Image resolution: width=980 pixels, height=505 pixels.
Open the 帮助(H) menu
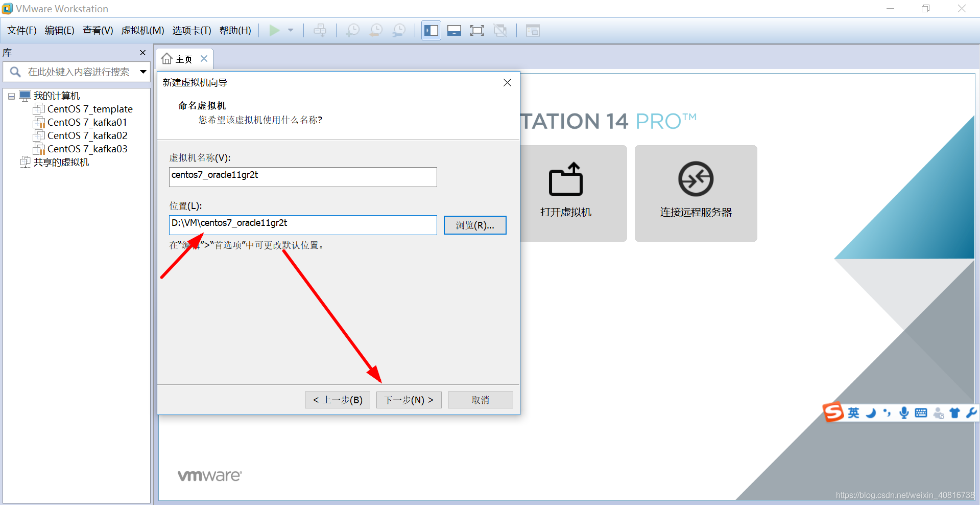tap(235, 31)
